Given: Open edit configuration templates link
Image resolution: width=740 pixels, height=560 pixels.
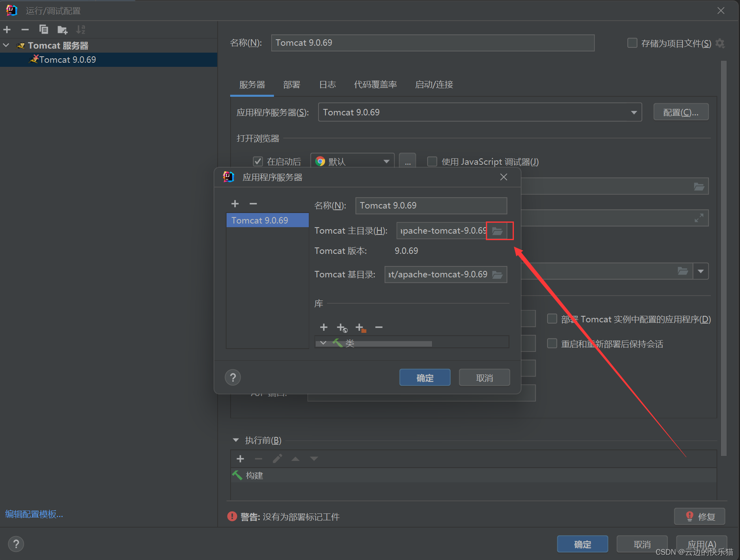Looking at the screenshot, I should click(34, 514).
